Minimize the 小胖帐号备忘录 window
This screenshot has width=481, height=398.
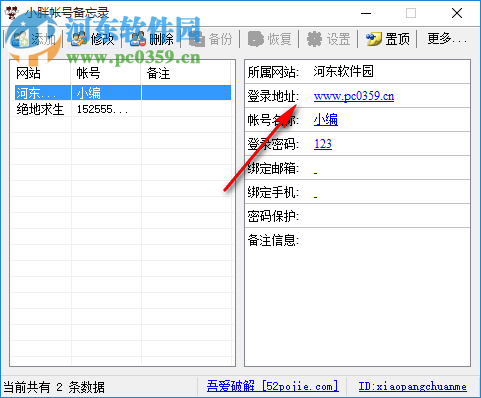click(366, 13)
